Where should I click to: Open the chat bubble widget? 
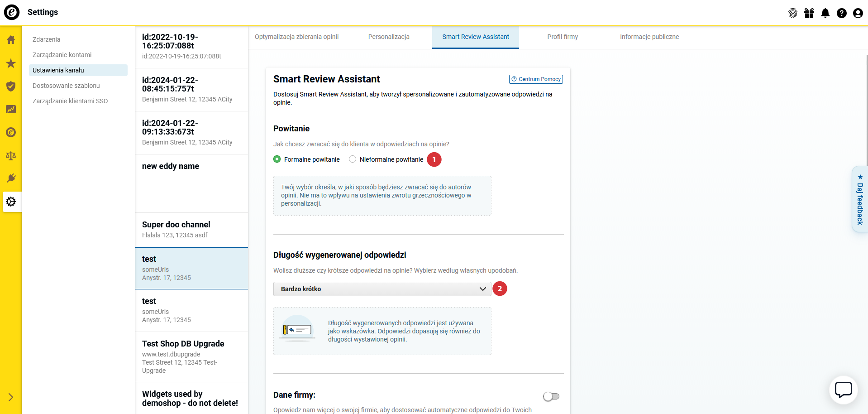coord(843,390)
